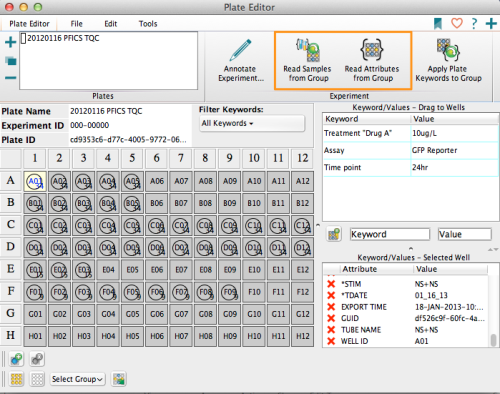
Task: Add a new plate with blue plus
Action: pyautogui.click(x=11, y=42)
